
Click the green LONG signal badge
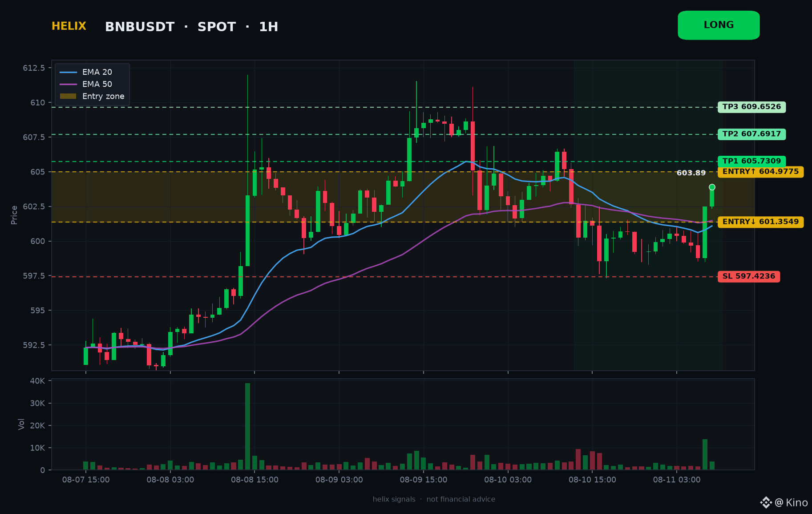tap(719, 25)
